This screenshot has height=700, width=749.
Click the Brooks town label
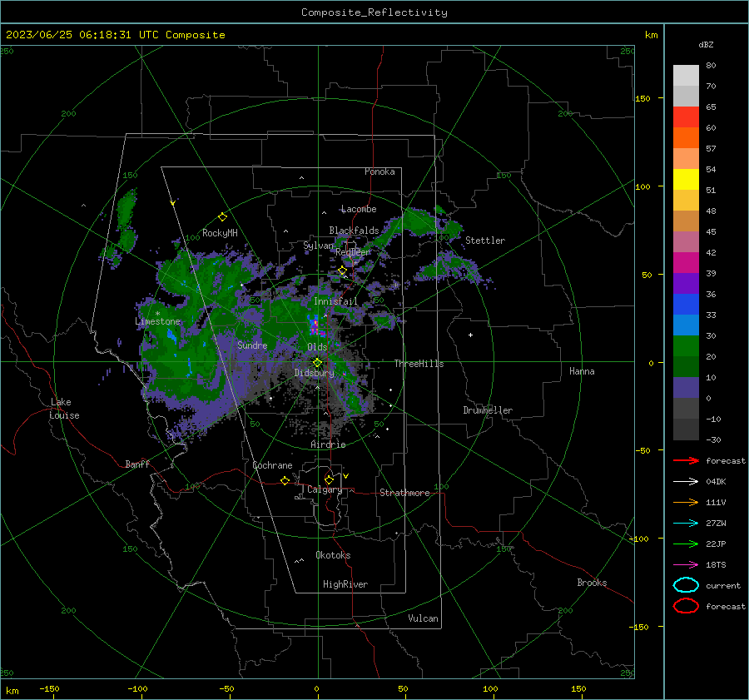592,583
